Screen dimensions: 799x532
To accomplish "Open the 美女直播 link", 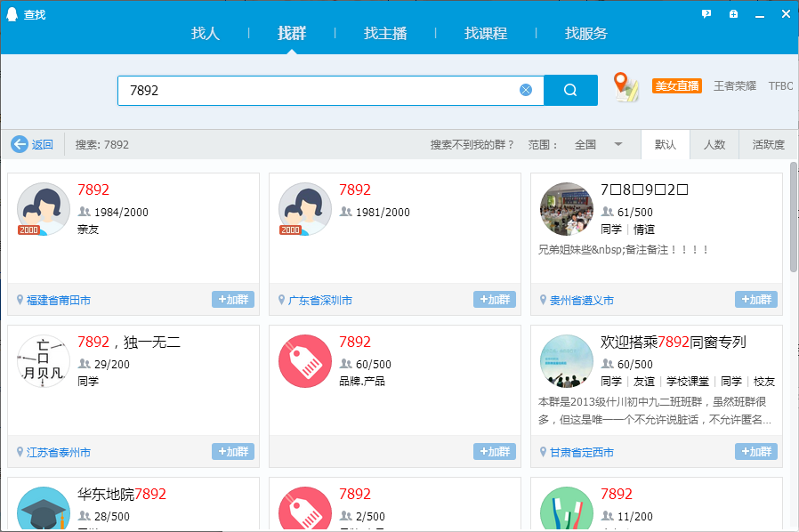I will coord(677,85).
